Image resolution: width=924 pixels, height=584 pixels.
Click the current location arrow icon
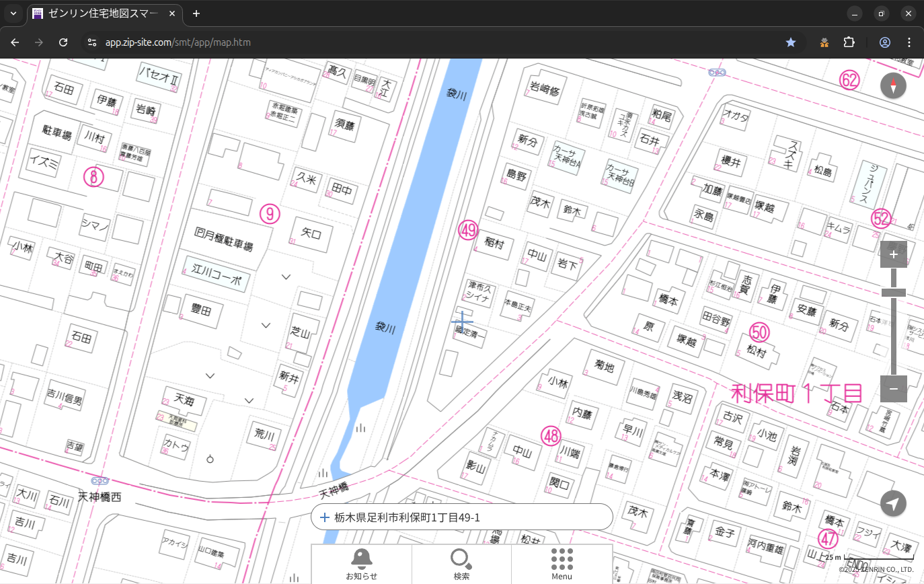(x=893, y=504)
